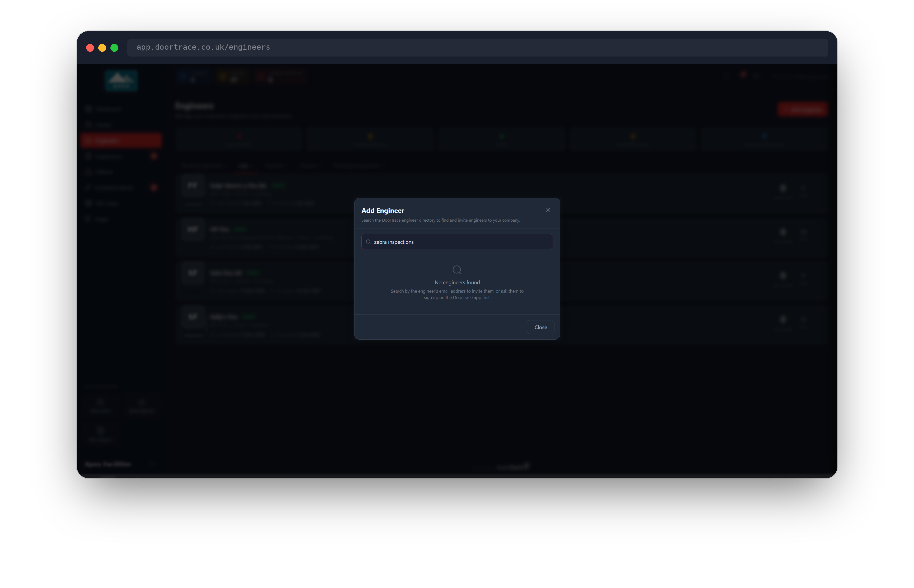Viewport: 914px width, 588px height.
Task: Click the browser address bar showing app.doortrace.co.uk/engineers
Action: (477, 47)
